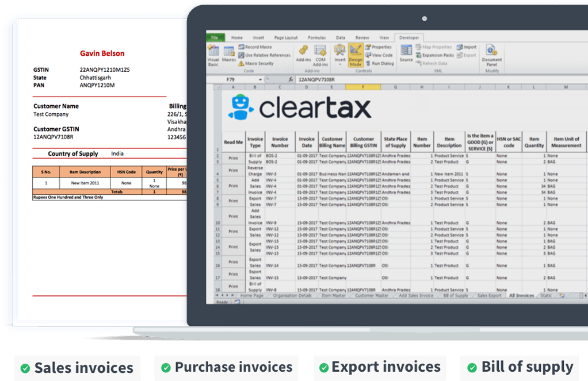Open COM Add-Ins dialog
The image size is (588, 381).
320,55
